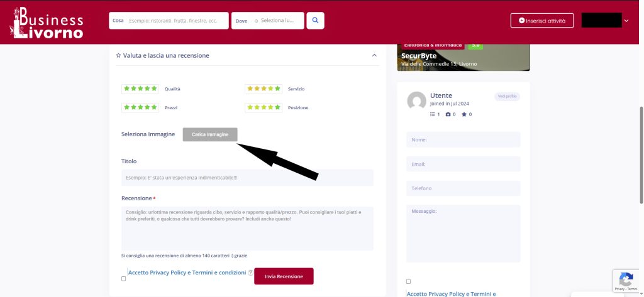Expand the user account menu chevron
644x297 pixels.
click(626, 21)
